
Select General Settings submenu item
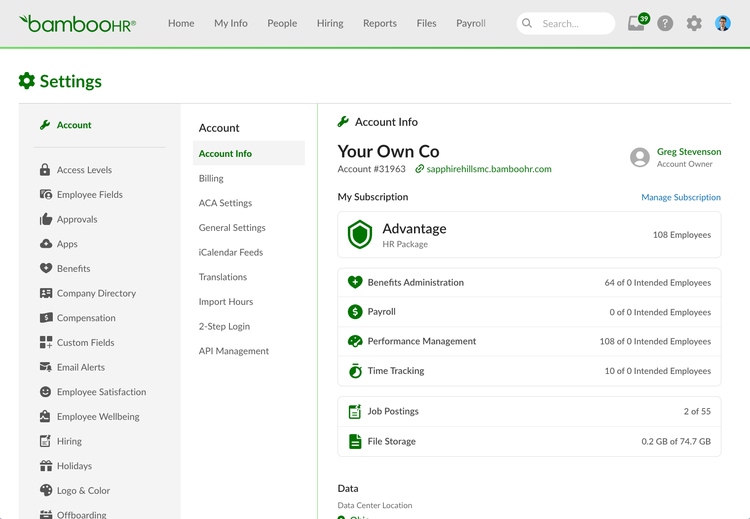pyautogui.click(x=232, y=228)
